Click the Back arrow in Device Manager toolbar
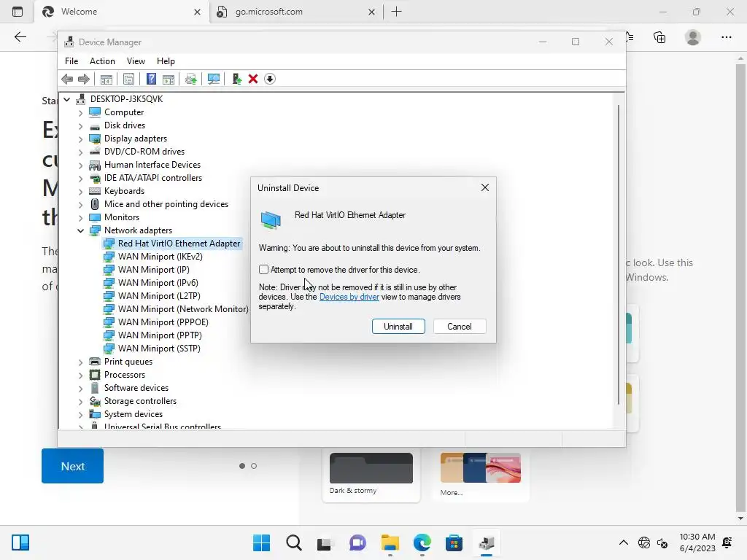This screenshot has width=747, height=560. pyautogui.click(x=67, y=79)
